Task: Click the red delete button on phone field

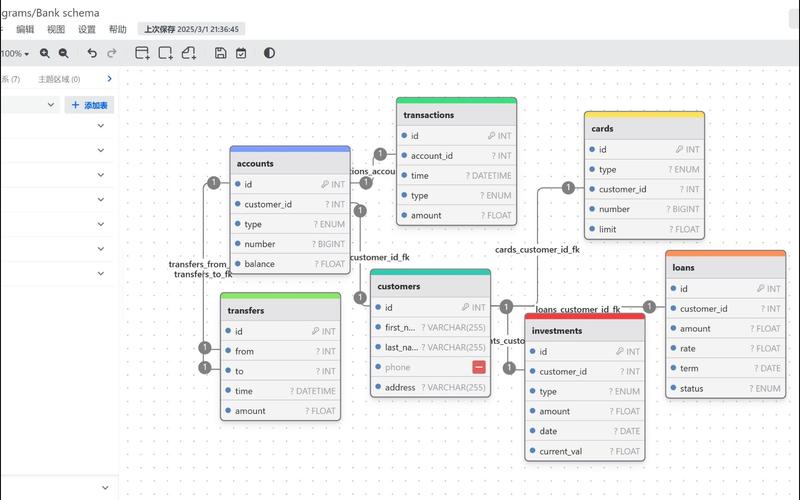Action: tap(479, 367)
